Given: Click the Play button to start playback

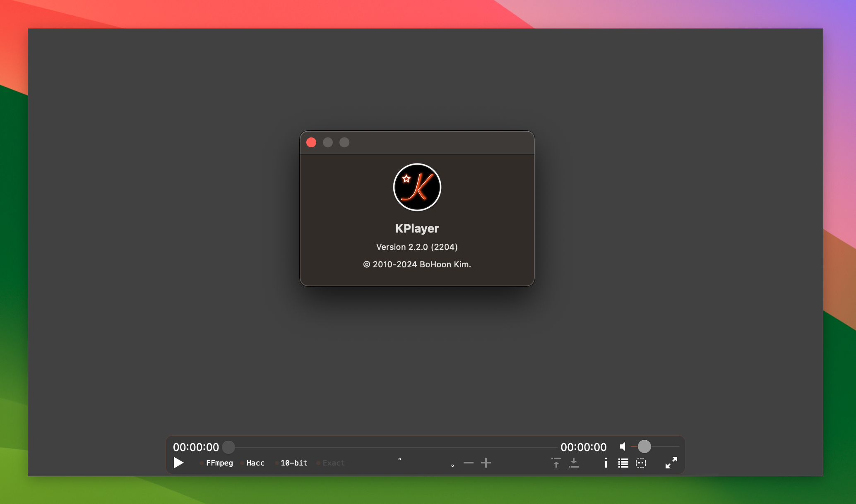Looking at the screenshot, I should (178, 463).
